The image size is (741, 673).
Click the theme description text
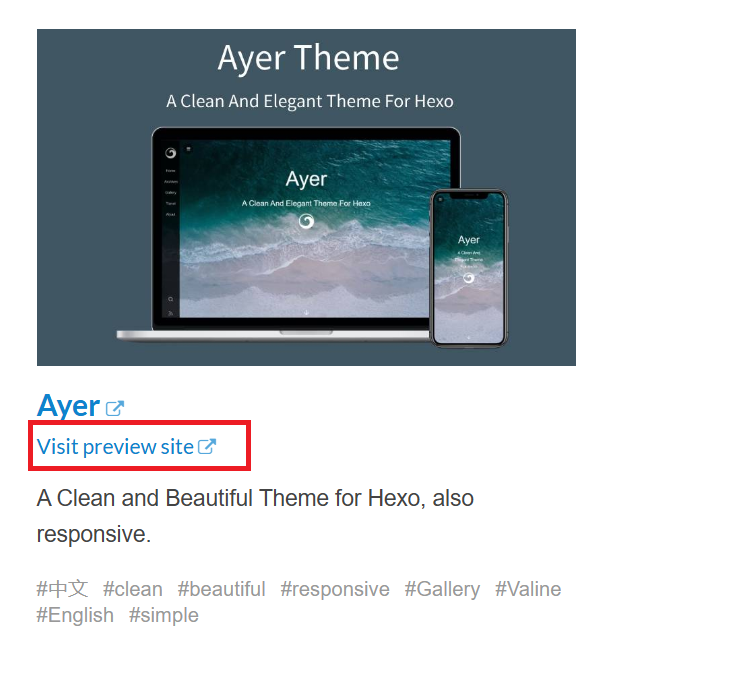pyautogui.click(x=255, y=516)
